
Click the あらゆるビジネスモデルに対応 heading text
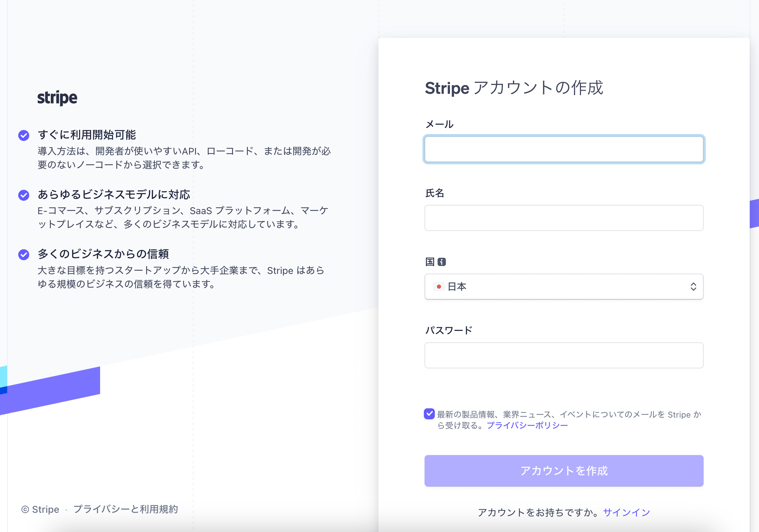click(114, 195)
